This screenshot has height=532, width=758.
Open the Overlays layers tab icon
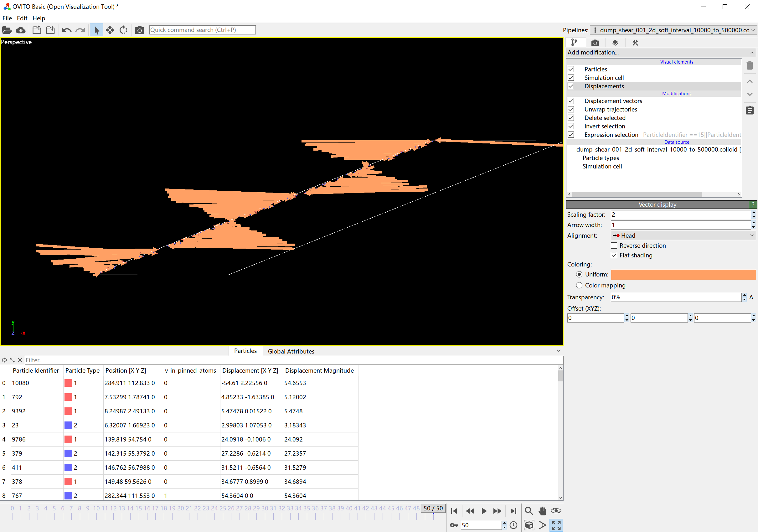(615, 43)
